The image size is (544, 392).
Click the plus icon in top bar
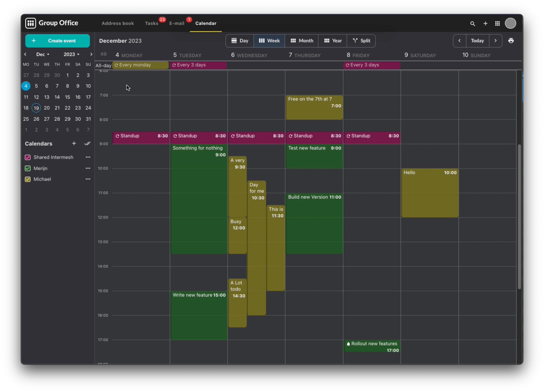(485, 24)
